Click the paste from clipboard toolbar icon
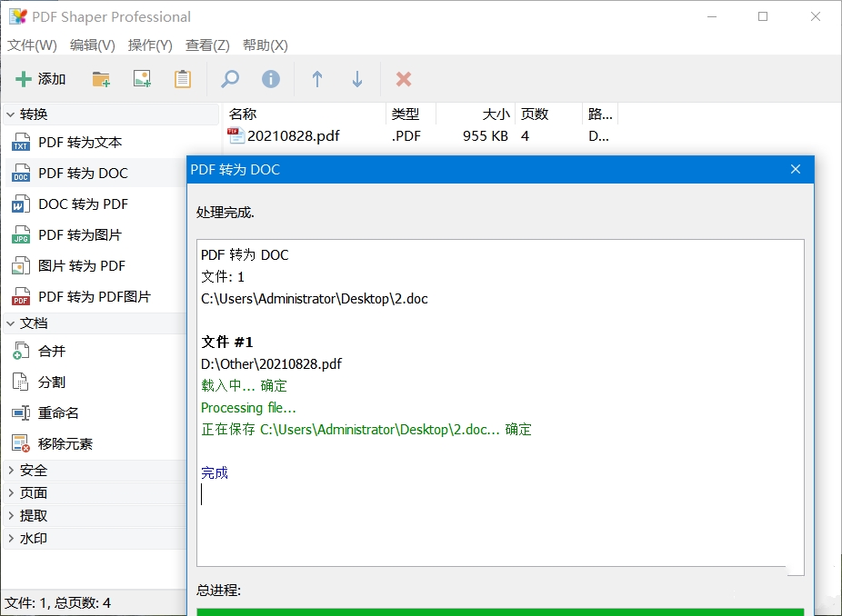Screen dimensions: 842x616 coord(182,78)
